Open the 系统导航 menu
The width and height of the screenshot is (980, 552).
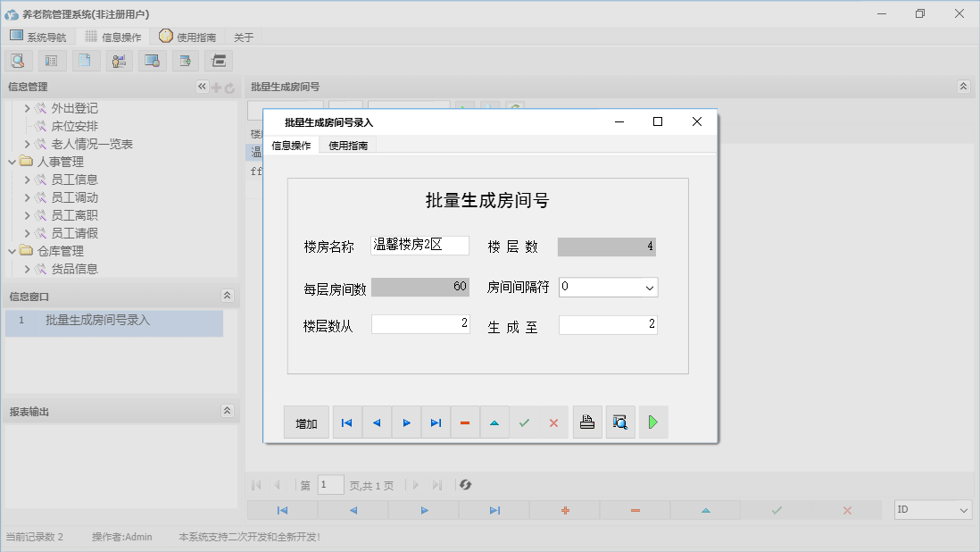pos(39,36)
